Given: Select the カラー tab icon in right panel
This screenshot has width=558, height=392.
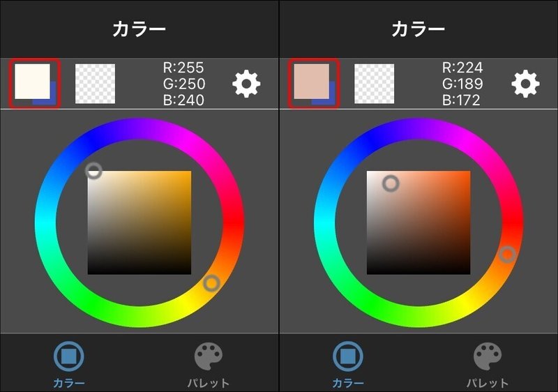Looking at the screenshot, I should (x=347, y=356).
